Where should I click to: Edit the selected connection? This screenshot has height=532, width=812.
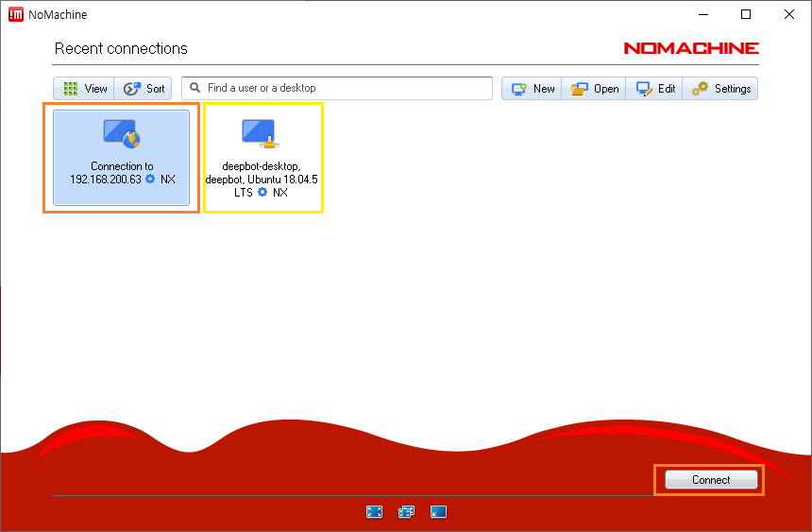tap(654, 89)
